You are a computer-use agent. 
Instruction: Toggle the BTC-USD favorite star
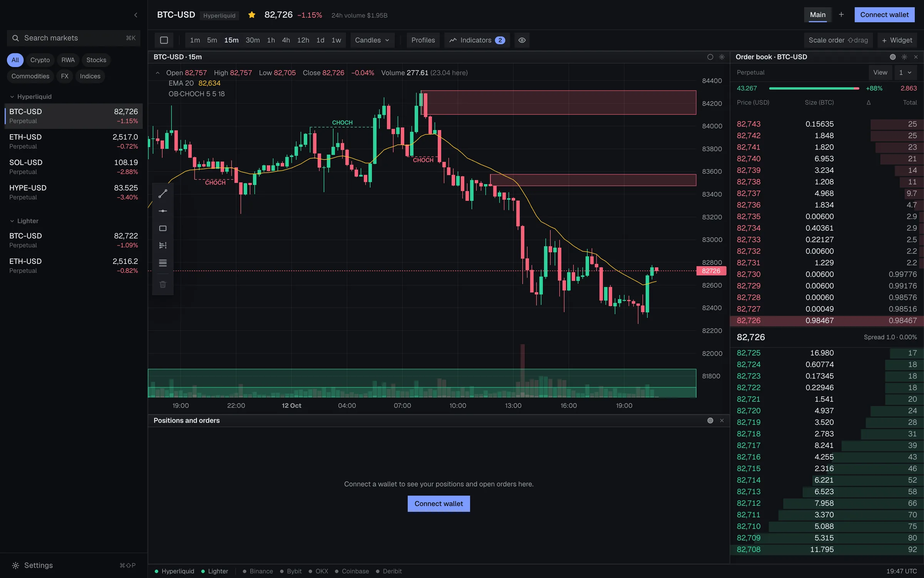click(252, 15)
